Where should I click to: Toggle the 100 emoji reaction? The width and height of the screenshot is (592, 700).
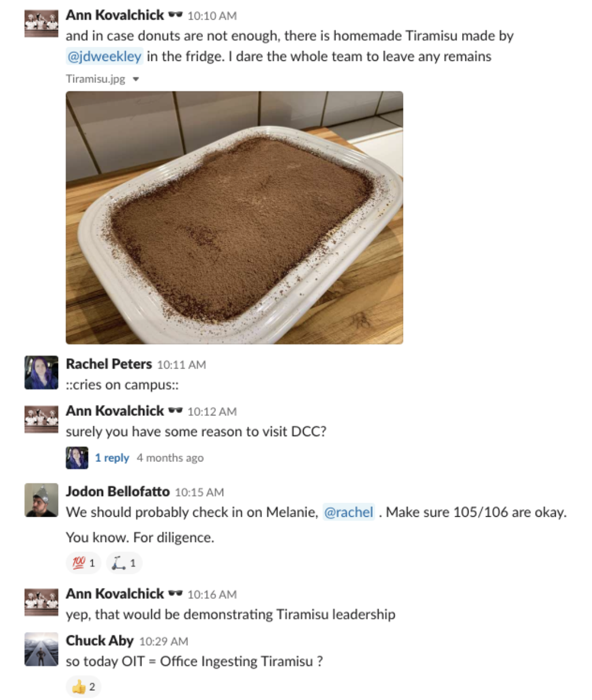click(x=83, y=563)
